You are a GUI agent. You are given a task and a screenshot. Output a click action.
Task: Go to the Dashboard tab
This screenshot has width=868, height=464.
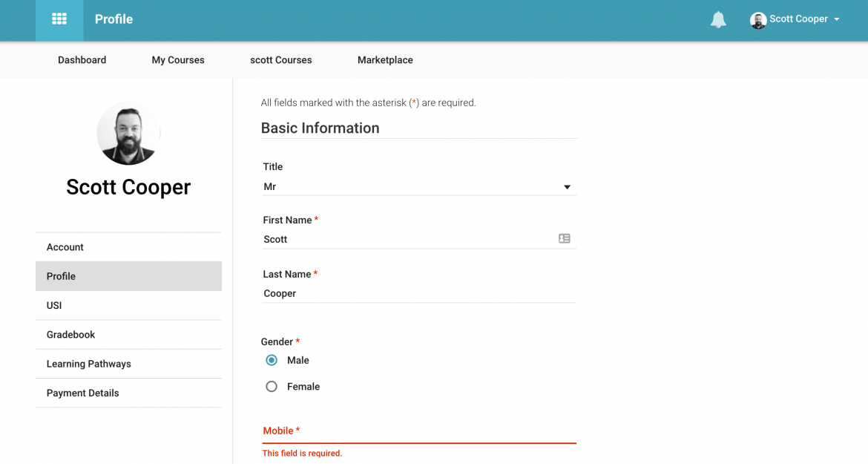pyautogui.click(x=82, y=60)
